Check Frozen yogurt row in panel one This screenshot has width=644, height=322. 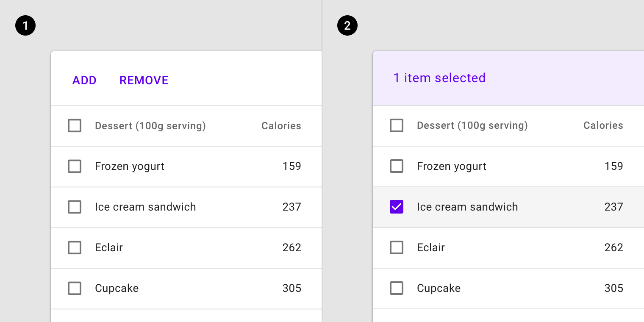pyautogui.click(x=75, y=167)
